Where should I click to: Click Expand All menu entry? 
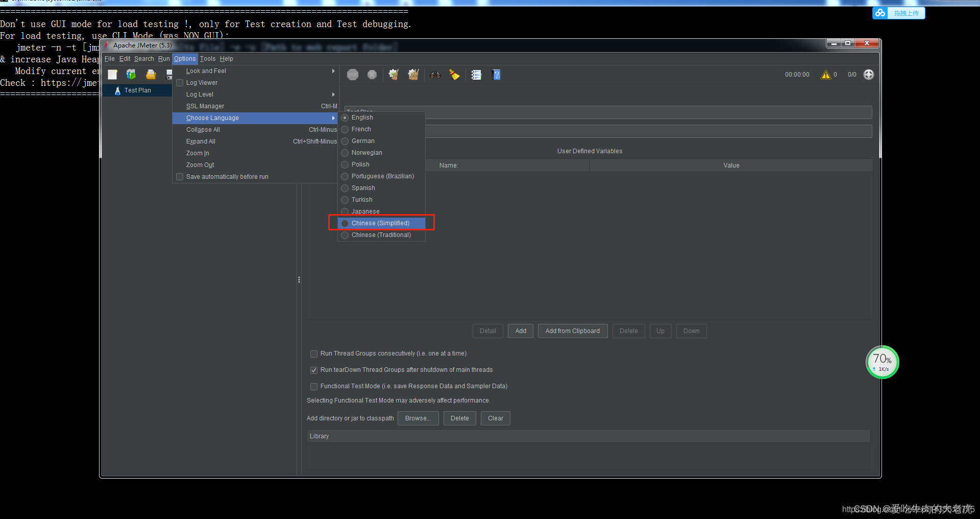[255, 141]
